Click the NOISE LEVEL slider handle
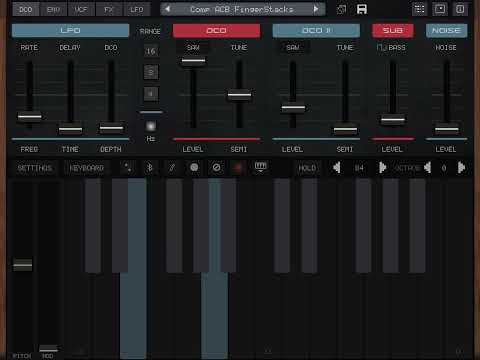This screenshot has height=360, width=480. click(446, 129)
